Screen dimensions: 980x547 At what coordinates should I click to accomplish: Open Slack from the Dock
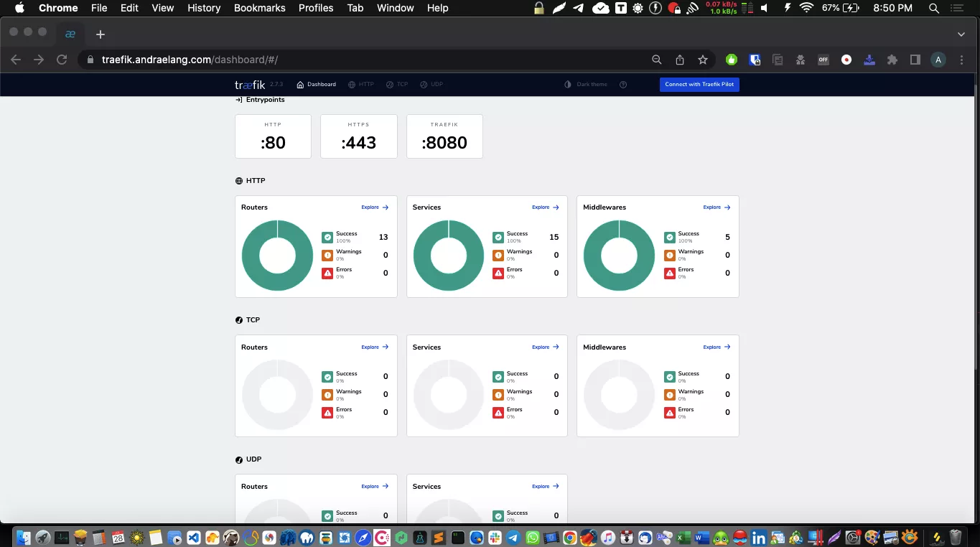tap(495, 537)
